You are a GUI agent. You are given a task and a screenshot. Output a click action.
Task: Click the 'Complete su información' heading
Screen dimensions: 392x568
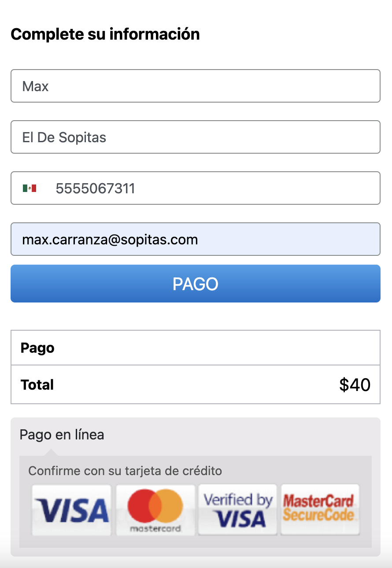(105, 34)
